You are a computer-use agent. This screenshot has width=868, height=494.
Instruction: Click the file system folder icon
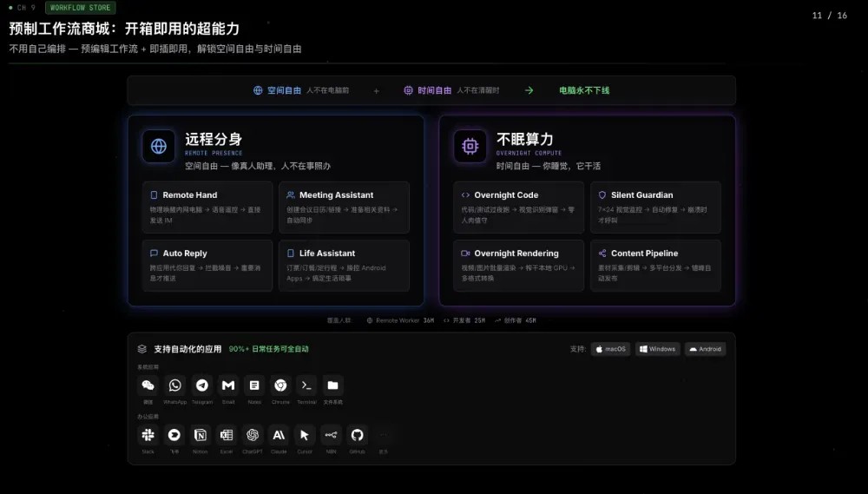pyautogui.click(x=332, y=385)
